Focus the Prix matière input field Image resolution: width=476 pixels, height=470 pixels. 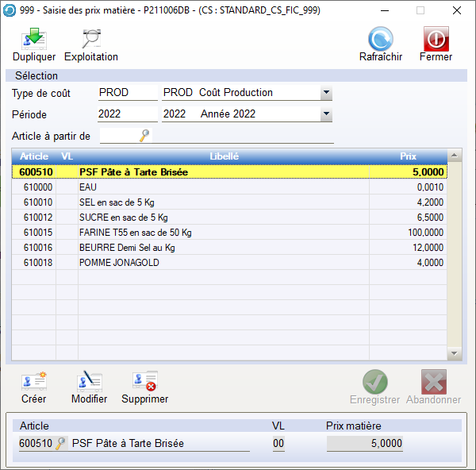[x=364, y=444]
